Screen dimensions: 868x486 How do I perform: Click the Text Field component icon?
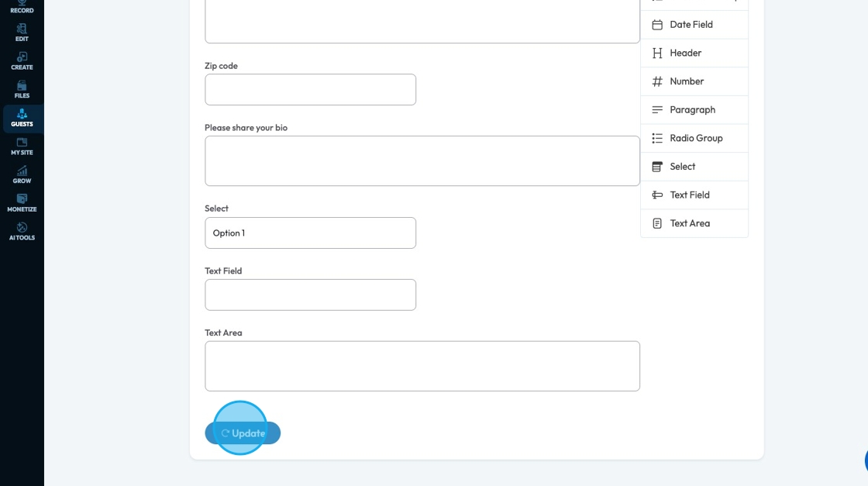point(657,195)
